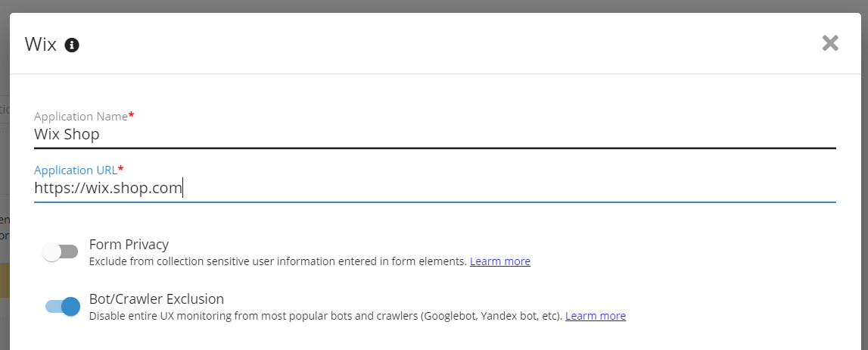The image size is (868, 350).
Task: Close the Wix dialog with the X
Action: (x=830, y=43)
